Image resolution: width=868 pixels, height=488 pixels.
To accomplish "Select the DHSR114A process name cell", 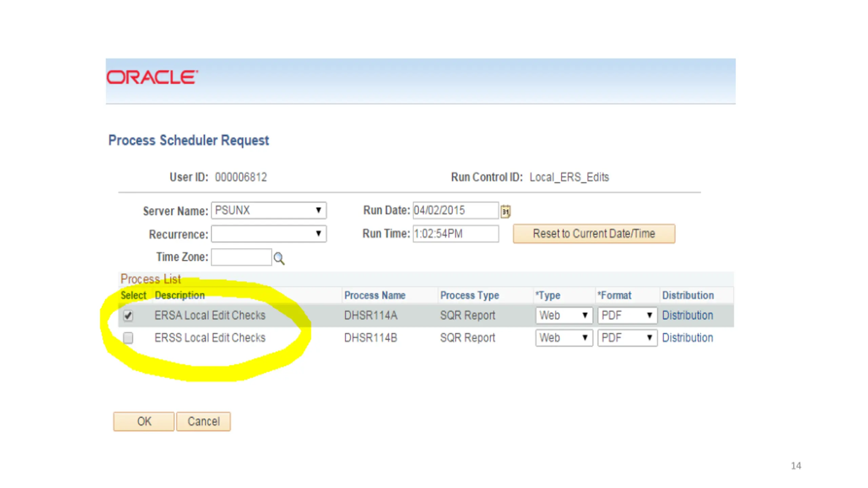I will tap(371, 316).
